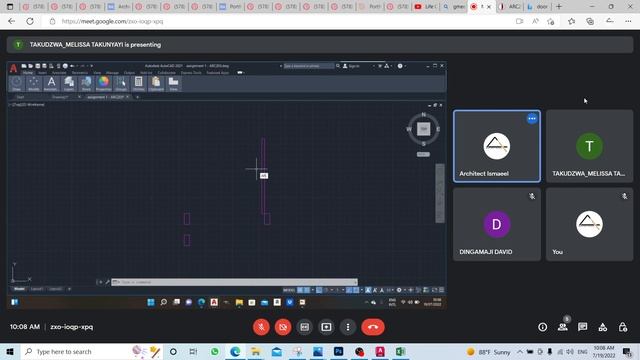
Task: Show hidden system tray icons
Action: pos(520,351)
